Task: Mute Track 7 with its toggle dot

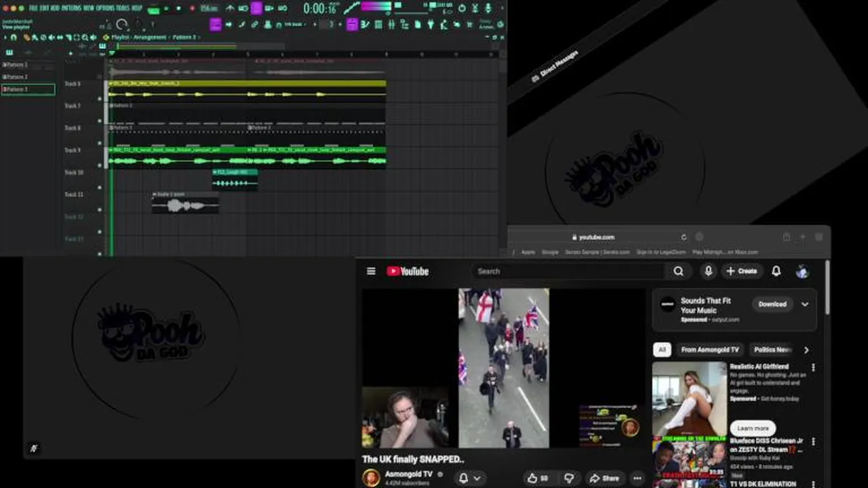Action: 100,121
